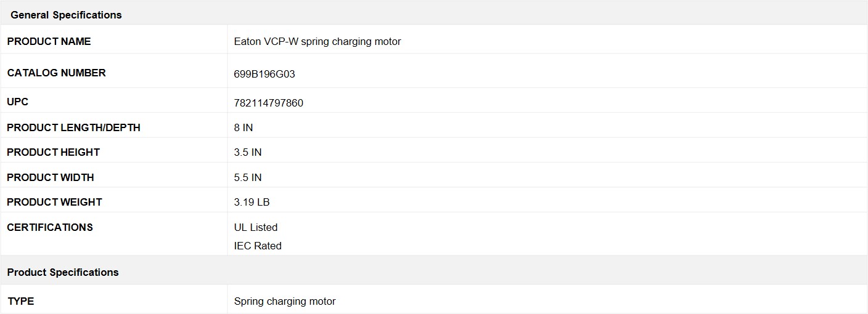Click the 5.5 IN width value

point(248,177)
